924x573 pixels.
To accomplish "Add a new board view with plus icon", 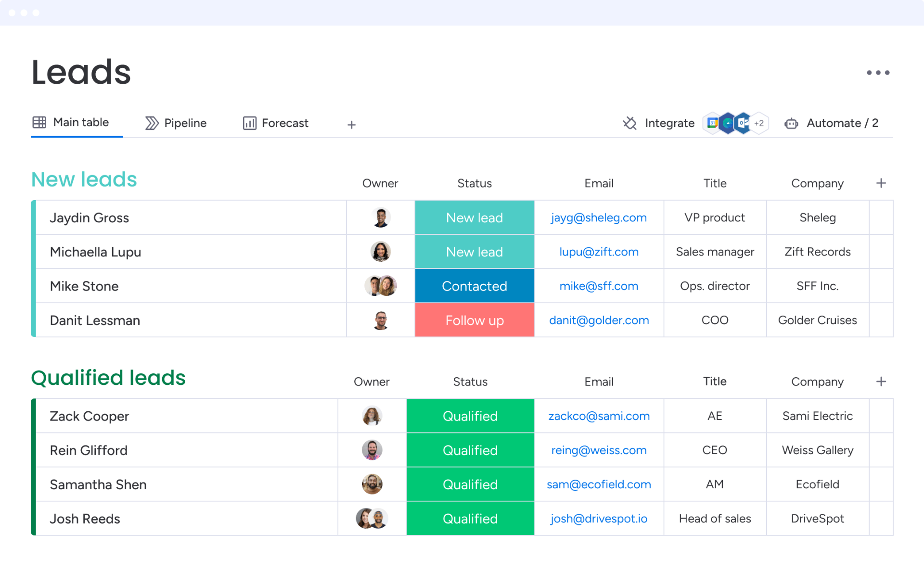I will (351, 125).
